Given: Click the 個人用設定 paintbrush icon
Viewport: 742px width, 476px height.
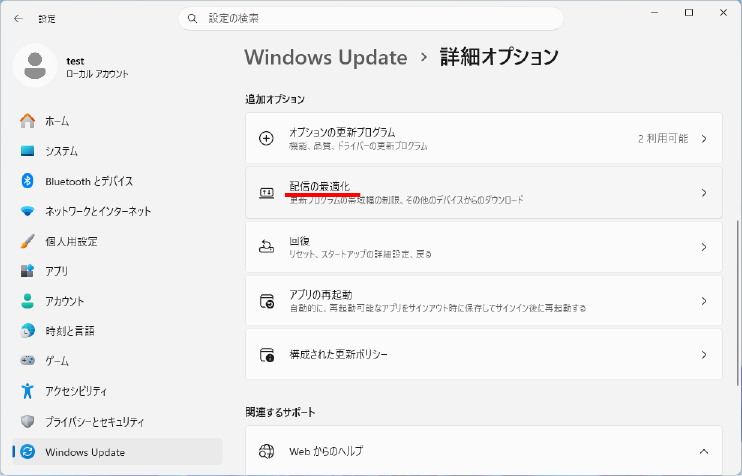Looking at the screenshot, I should (x=27, y=241).
